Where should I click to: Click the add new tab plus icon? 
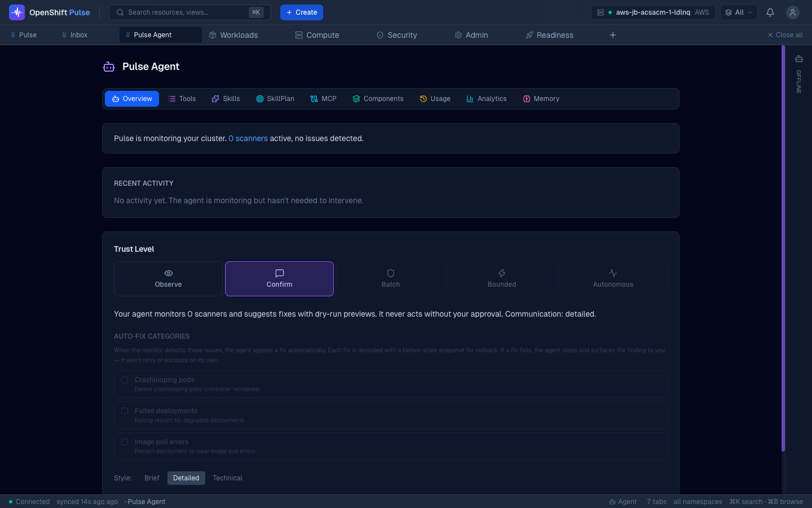coord(613,35)
